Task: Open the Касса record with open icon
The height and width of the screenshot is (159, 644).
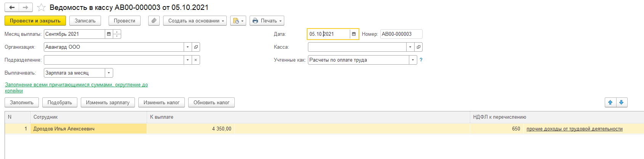Action: coord(418,47)
